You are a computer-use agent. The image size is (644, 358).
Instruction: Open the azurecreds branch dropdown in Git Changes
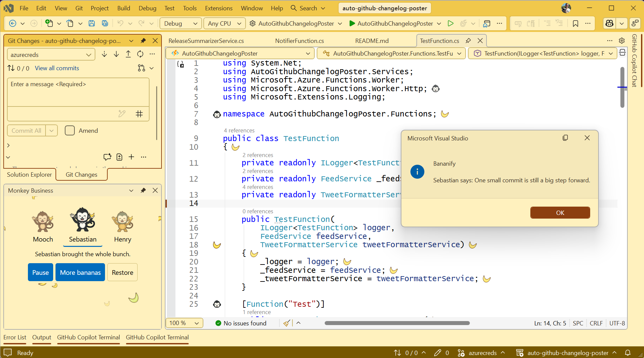tap(51, 55)
